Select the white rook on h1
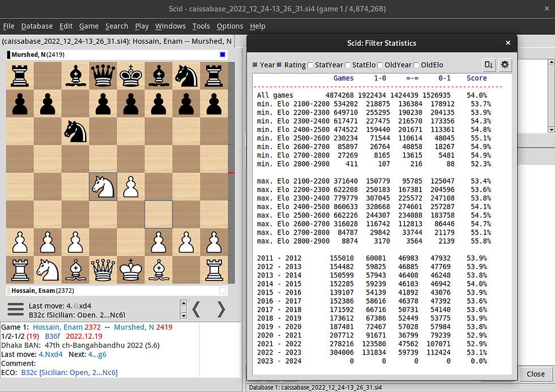Viewport: 555px width, 392px height. coord(214,270)
